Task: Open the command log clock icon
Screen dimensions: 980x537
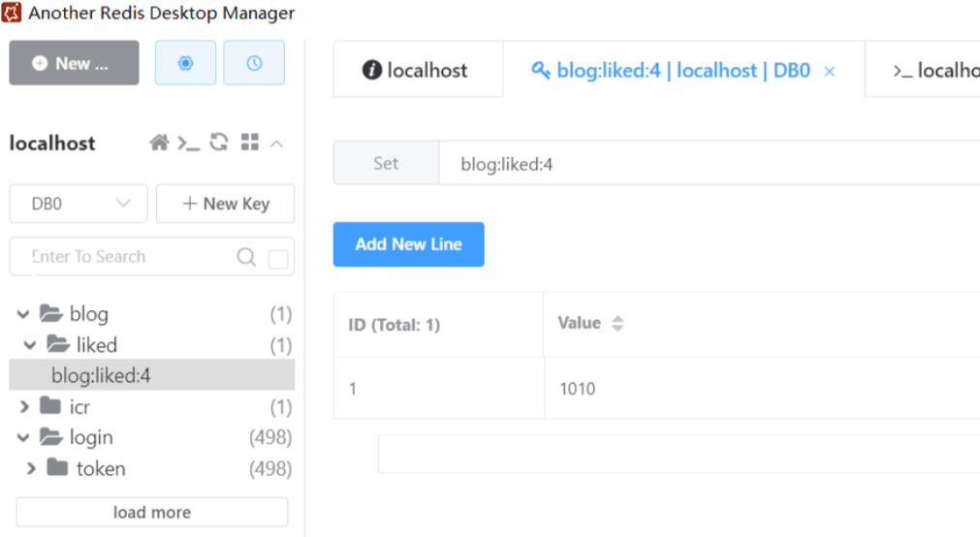Action: click(254, 63)
